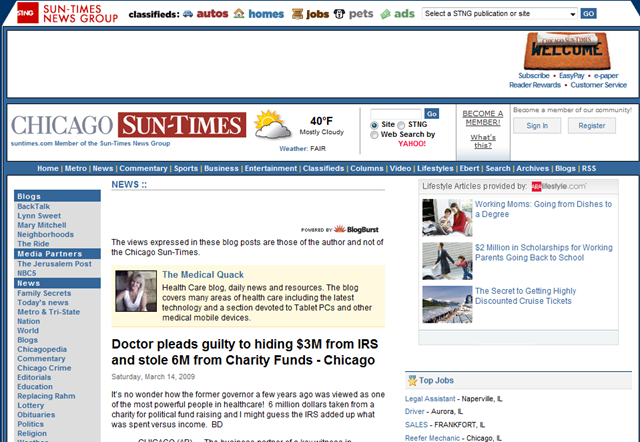Image resolution: width=640 pixels, height=442 pixels.
Task: Select the Web Search by Yahoo radio button
Action: 374,135
